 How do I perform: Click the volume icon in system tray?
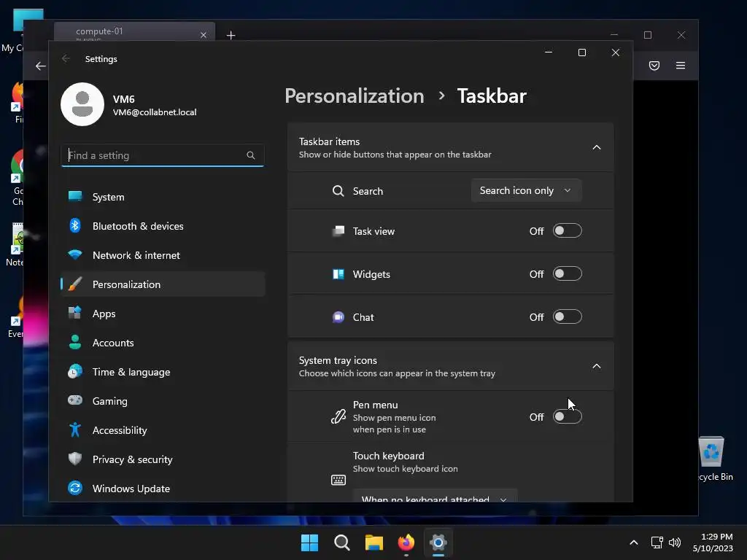click(x=675, y=542)
